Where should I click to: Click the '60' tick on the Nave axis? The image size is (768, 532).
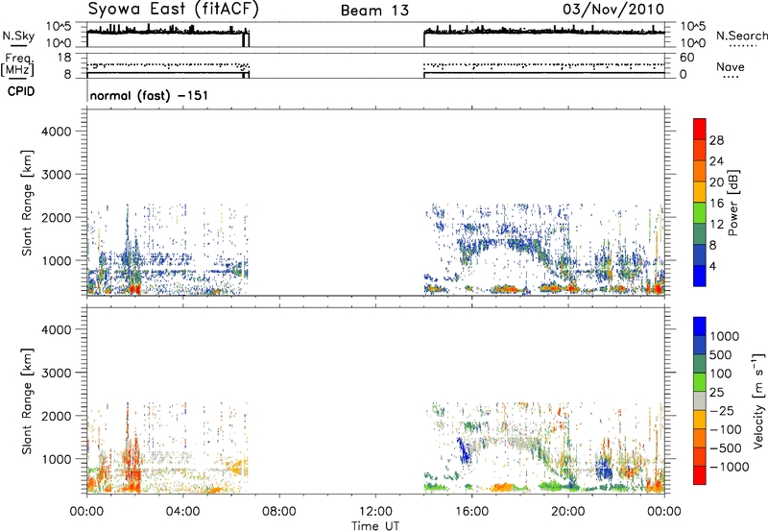tap(686, 58)
